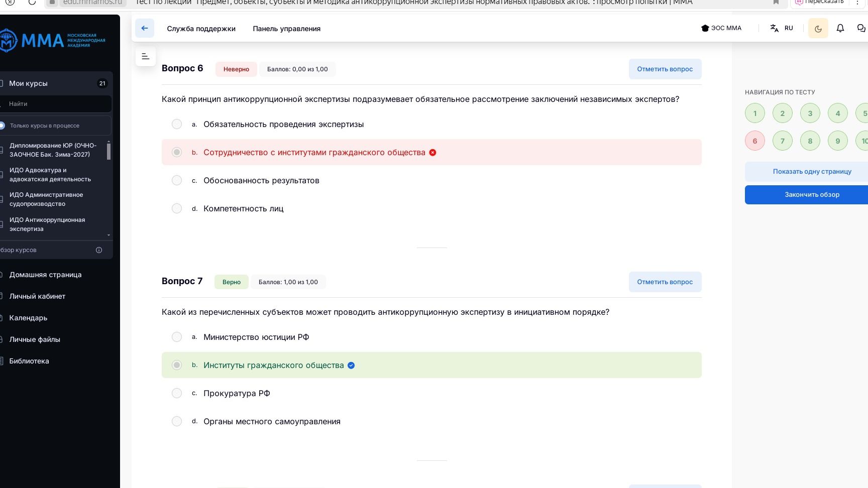
Task: Open Панель управления menu item
Action: click(x=286, y=29)
